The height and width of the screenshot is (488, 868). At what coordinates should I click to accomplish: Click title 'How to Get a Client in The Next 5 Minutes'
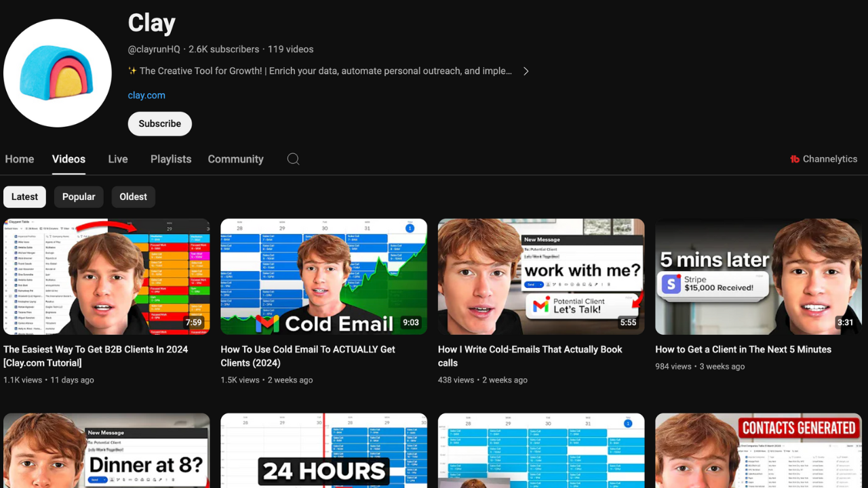(743, 350)
